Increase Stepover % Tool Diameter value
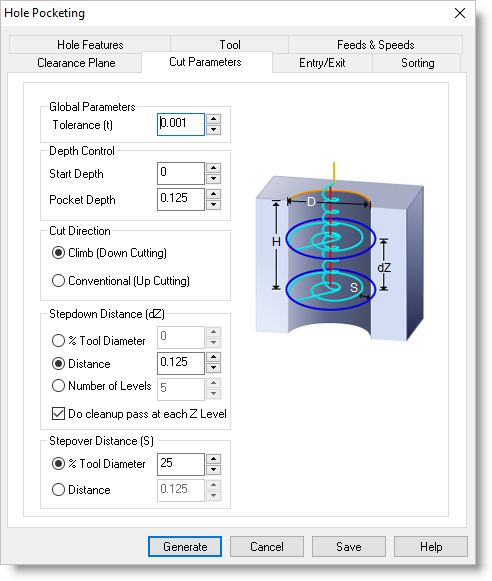This screenshot has height=581, width=492. pyautogui.click(x=213, y=459)
